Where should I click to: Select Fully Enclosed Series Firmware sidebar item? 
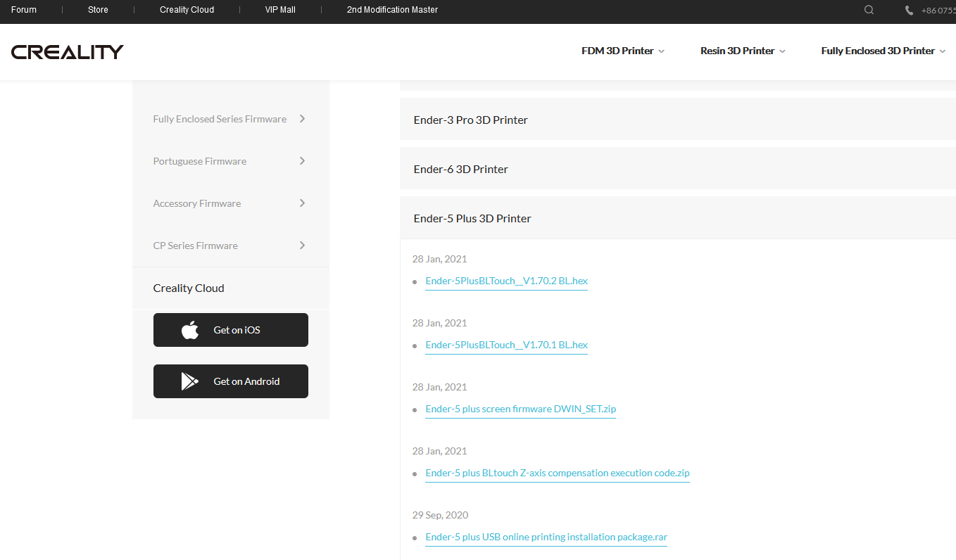click(x=231, y=119)
